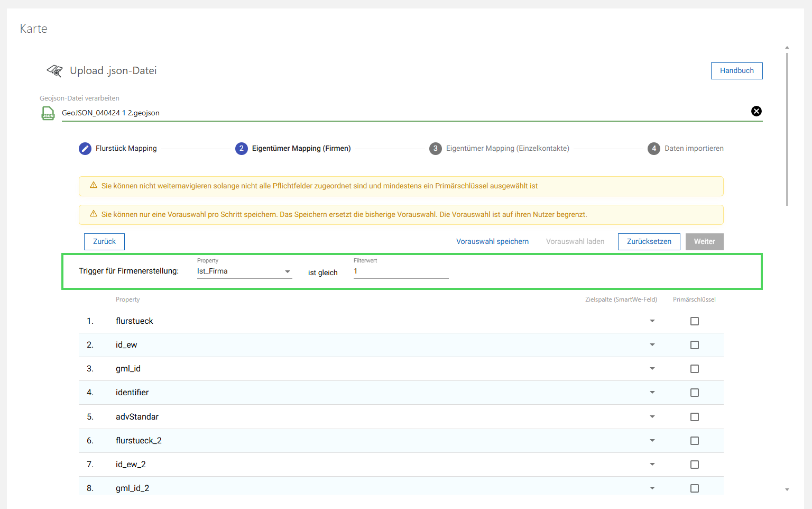812x509 pixels.
Task: Open the Handbuch
Action: [736, 70]
